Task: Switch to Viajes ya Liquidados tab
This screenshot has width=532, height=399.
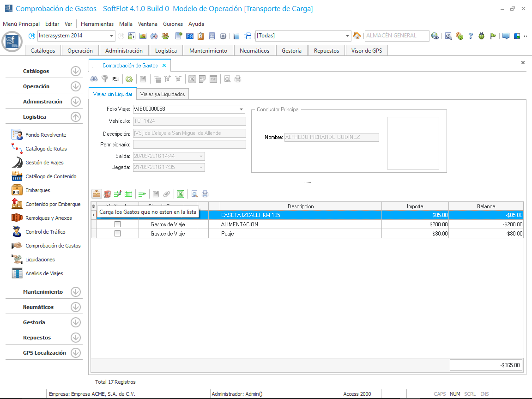Action: point(163,94)
